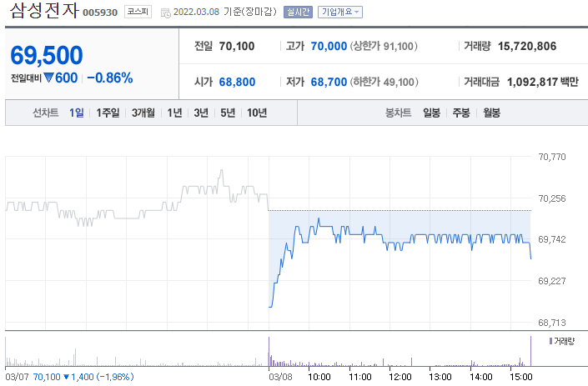The image size is (588, 386).
Task: Click the 69,742 y-axis label
Action: [x=552, y=239]
